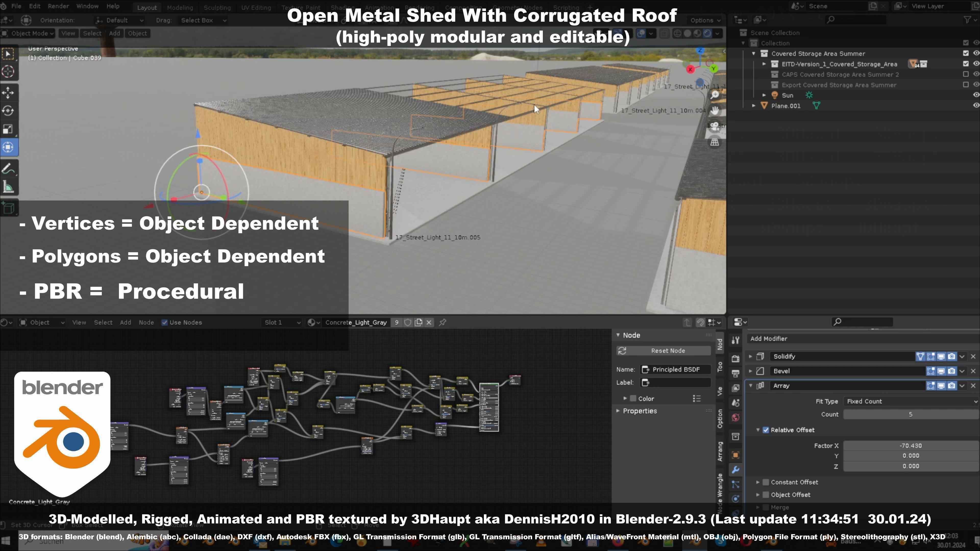Click the Factor X value field
This screenshot has width=980, height=551.
pyautogui.click(x=911, y=446)
